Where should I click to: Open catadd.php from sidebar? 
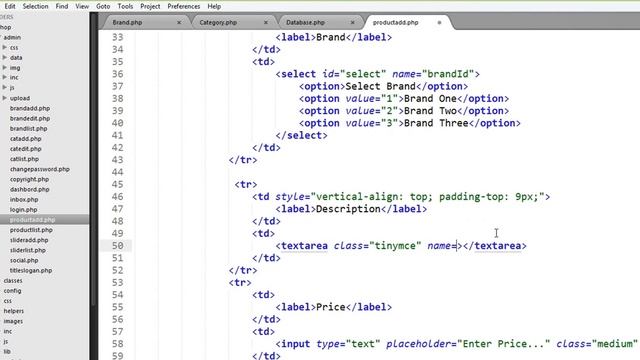[x=25, y=139]
